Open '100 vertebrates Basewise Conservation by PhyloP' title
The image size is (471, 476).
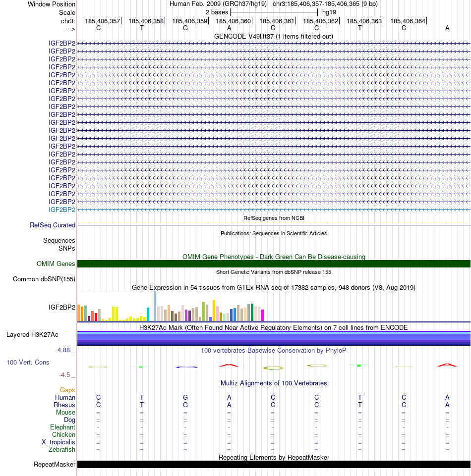point(274,350)
